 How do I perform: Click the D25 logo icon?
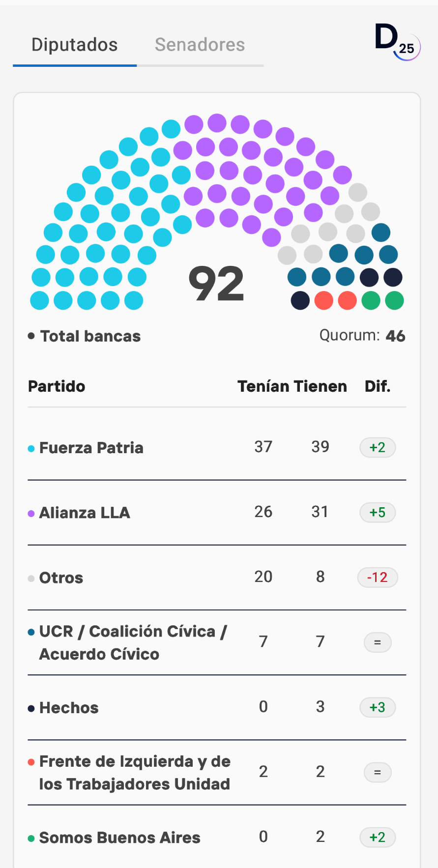pyautogui.click(x=397, y=43)
